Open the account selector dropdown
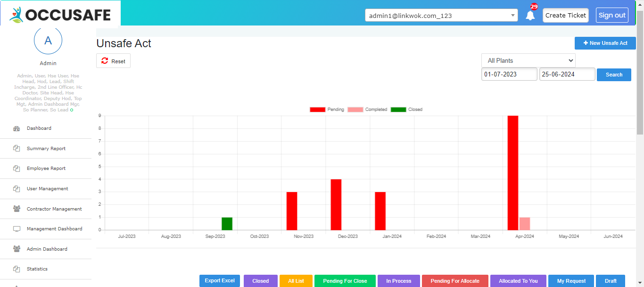 442,16
